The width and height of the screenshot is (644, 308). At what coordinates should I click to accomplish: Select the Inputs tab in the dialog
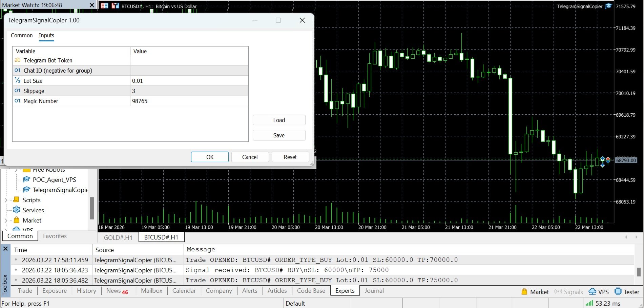[46, 35]
